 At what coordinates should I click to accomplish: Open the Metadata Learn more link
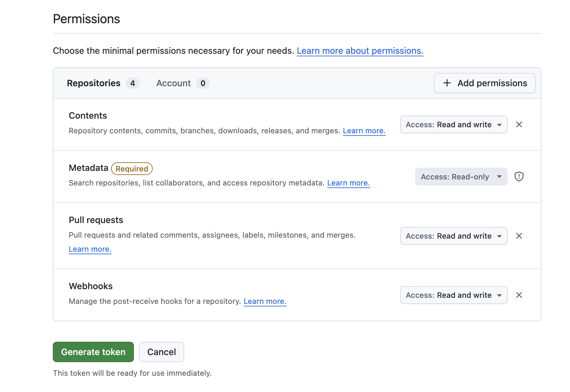(348, 183)
